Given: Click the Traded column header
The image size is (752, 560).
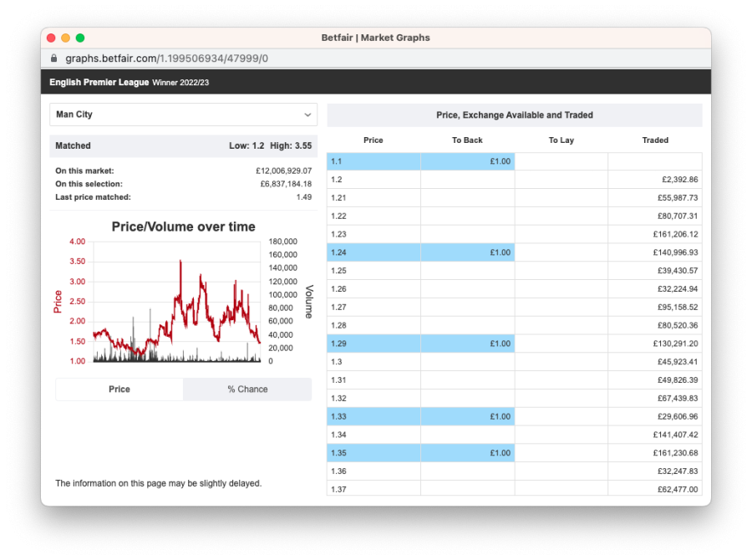Looking at the screenshot, I should 655,140.
